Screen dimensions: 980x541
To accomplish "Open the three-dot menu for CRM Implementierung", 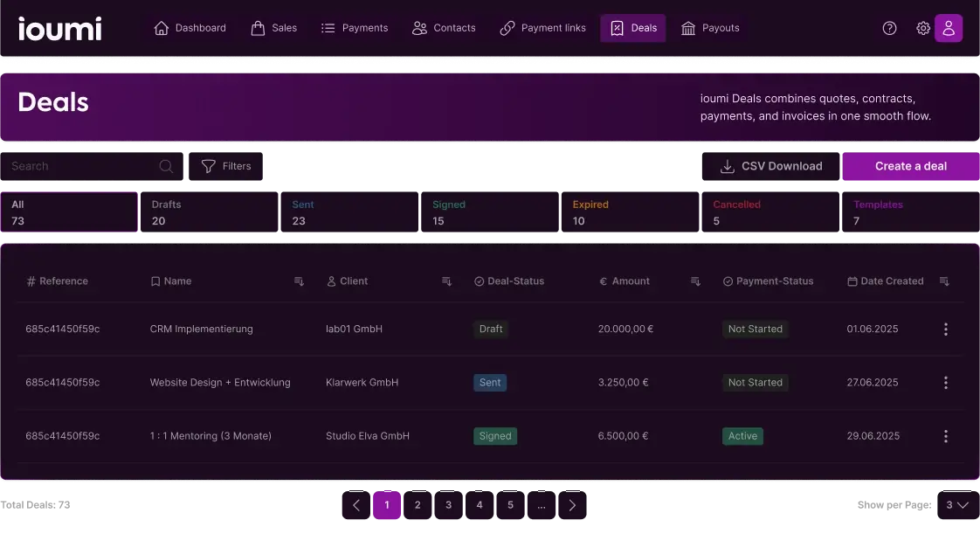I will tap(946, 329).
